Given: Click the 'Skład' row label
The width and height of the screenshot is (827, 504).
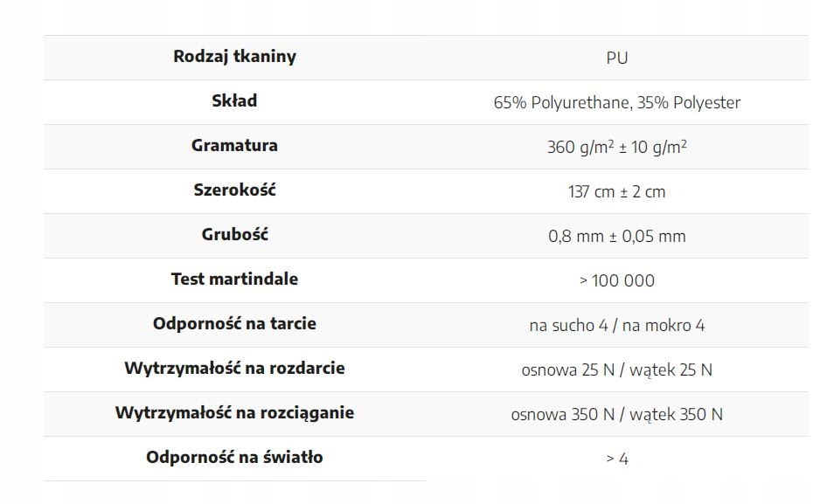Looking at the screenshot, I should click(234, 101).
